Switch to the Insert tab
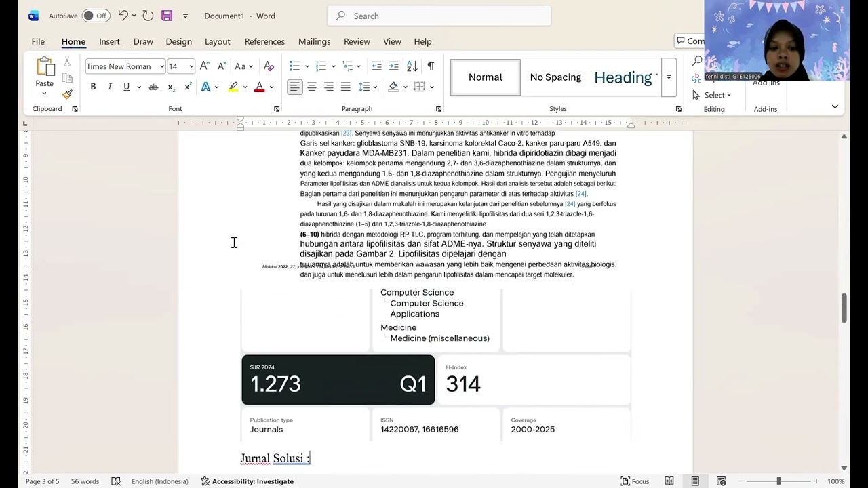This screenshot has width=868, height=488. coord(109,41)
